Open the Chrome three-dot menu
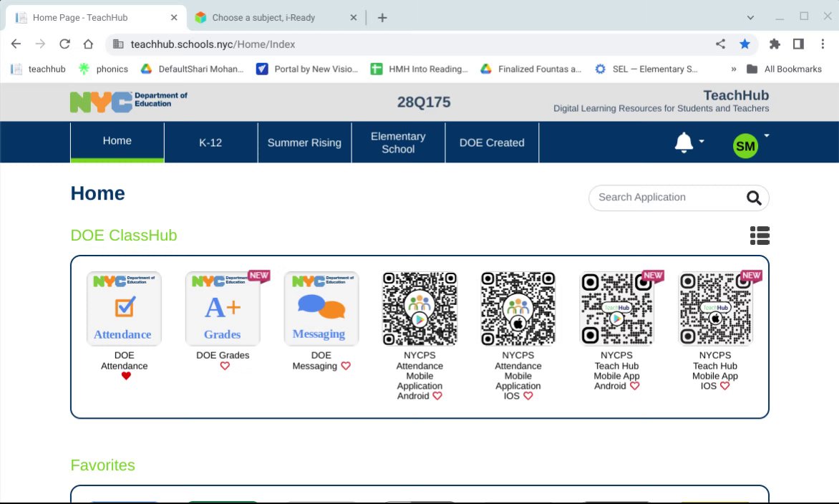This screenshot has width=839, height=504. click(x=823, y=44)
